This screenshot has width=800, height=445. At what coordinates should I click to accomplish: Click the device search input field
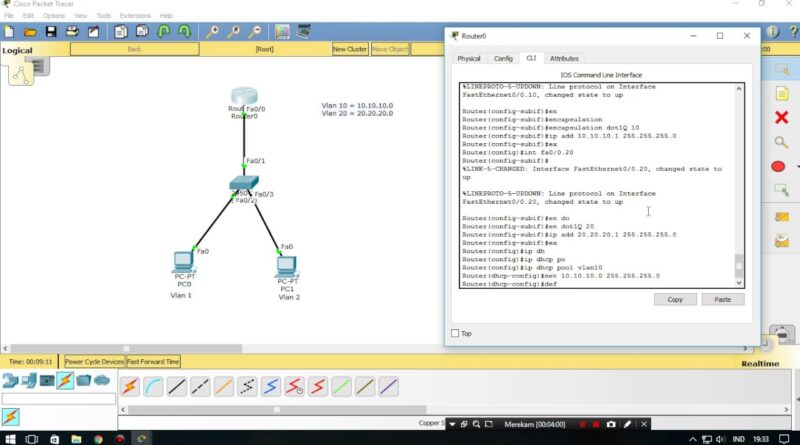(x=59, y=399)
